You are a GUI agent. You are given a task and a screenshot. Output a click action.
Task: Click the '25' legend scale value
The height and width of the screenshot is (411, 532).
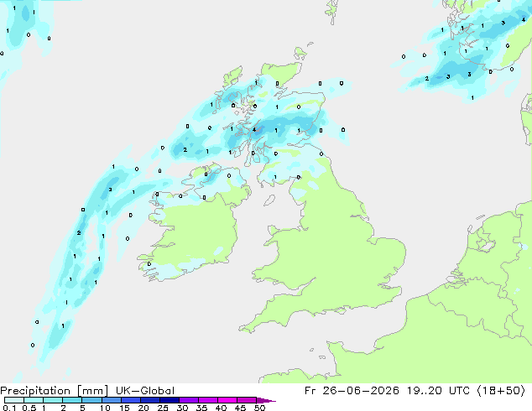click(163, 408)
